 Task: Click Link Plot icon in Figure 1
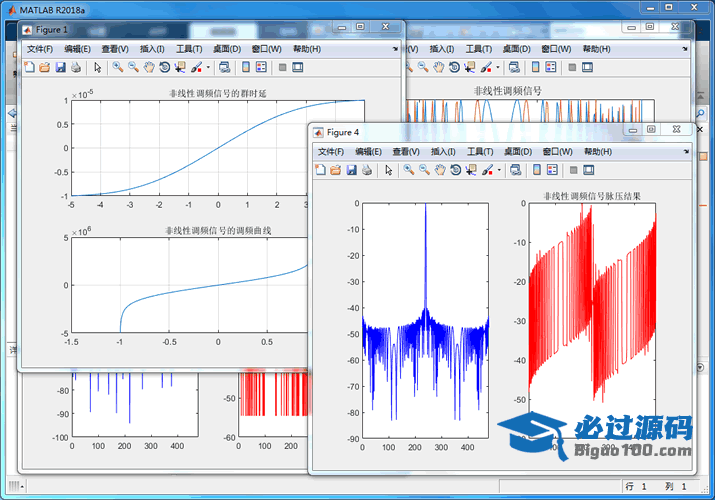tap(224, 67)
